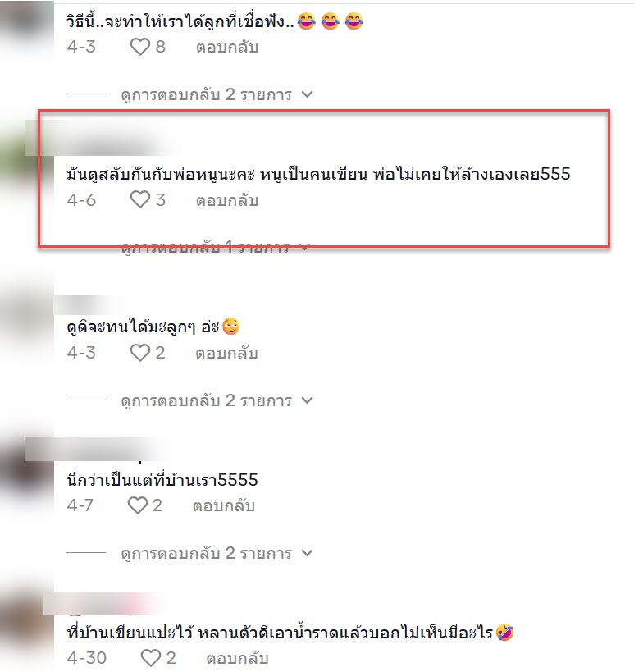The image size is (634, 672).
Task: Reply to the highlighted comment dated 4-6
Action: (x=227, y=200)
